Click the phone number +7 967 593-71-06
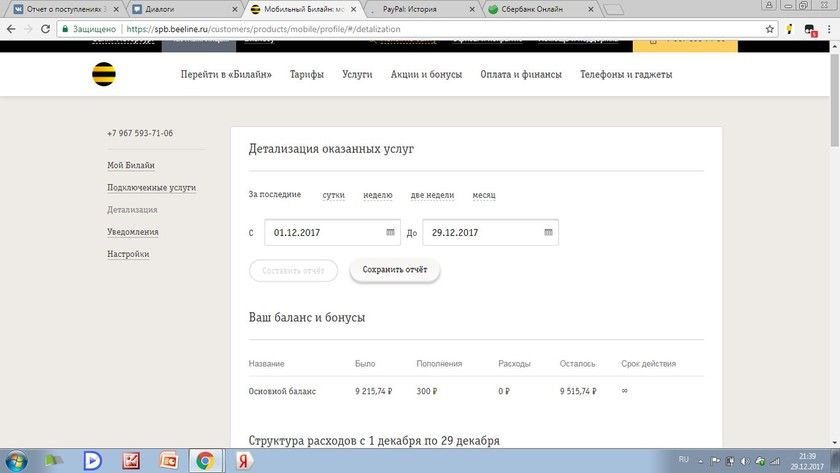Image resolution: width=840 pixels, height=473 pixels. tap(140, 133)
